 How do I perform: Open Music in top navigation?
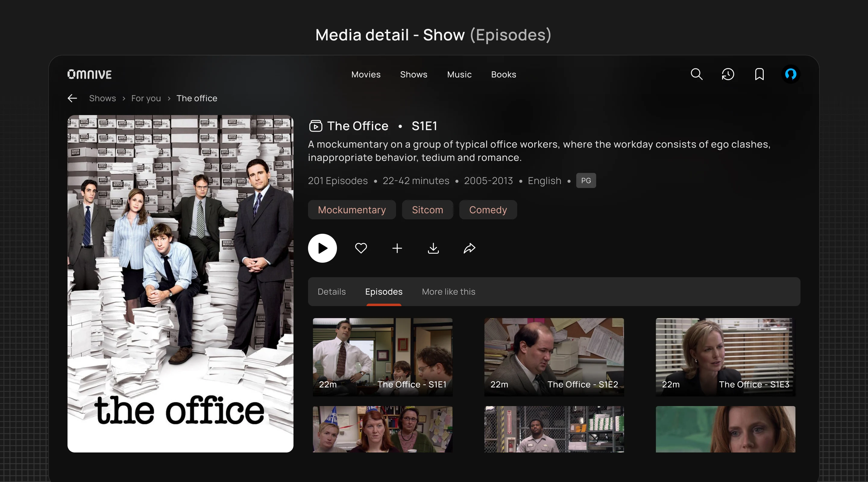[459, 74]
